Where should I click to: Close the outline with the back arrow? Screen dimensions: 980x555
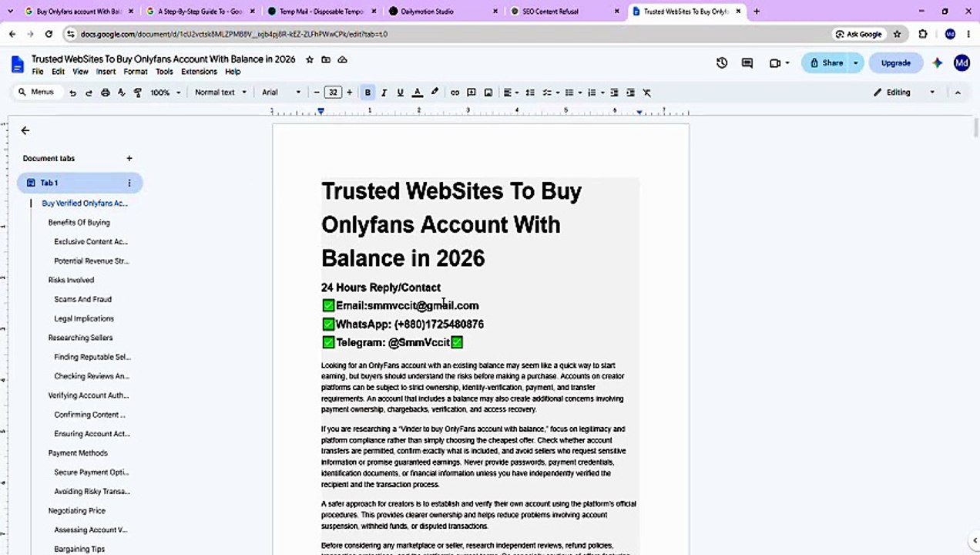click(25, 130)
